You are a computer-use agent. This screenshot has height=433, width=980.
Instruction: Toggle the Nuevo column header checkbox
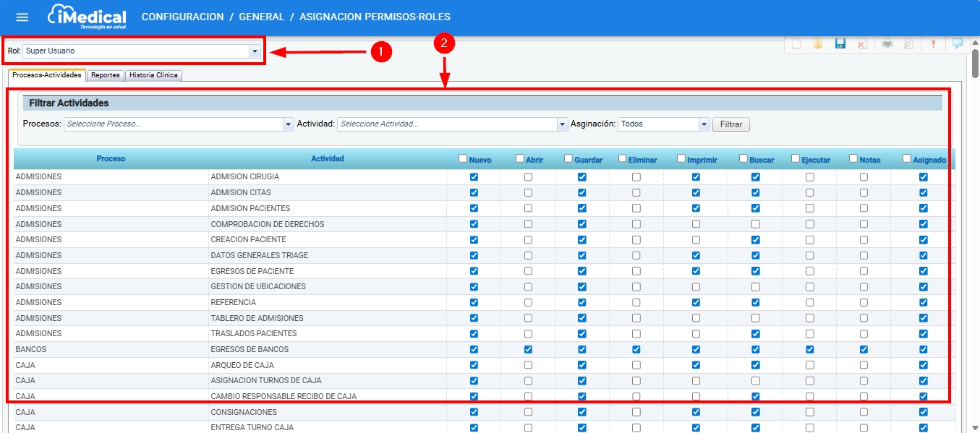(463, 158)
